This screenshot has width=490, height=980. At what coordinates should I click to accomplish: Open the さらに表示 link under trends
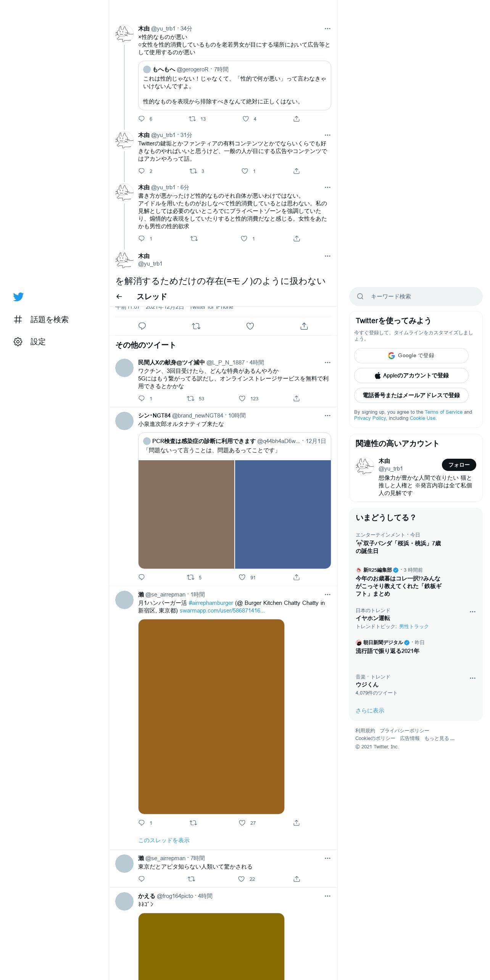point(370,711)
